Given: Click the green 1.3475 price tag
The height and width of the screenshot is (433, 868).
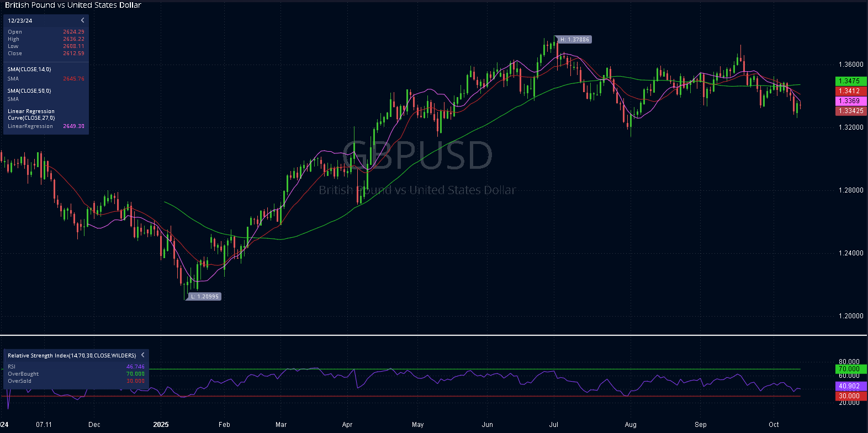Looking at the screenshot, I should point(850,81).
